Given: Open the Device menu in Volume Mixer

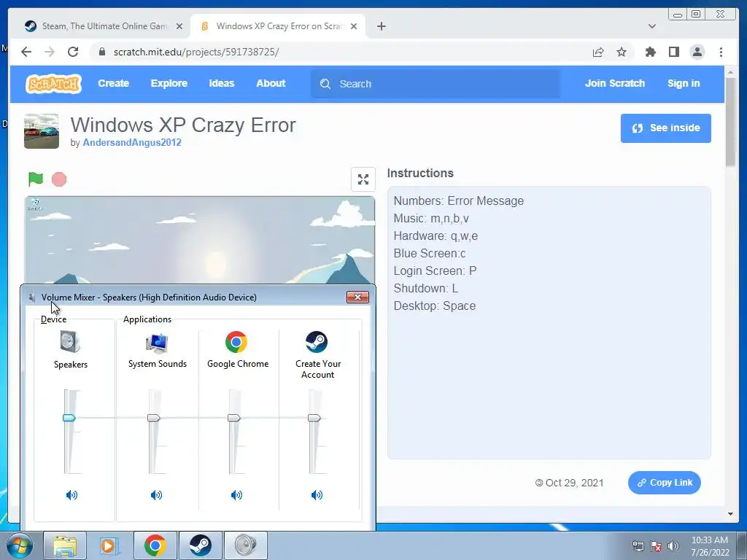Looking at the screenshot, I should 53,319.
